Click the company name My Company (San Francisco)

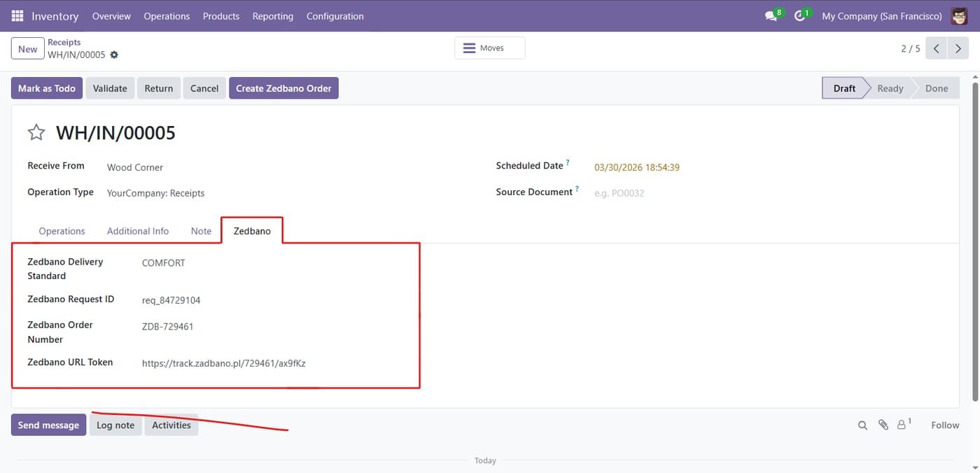click(882, 15)
